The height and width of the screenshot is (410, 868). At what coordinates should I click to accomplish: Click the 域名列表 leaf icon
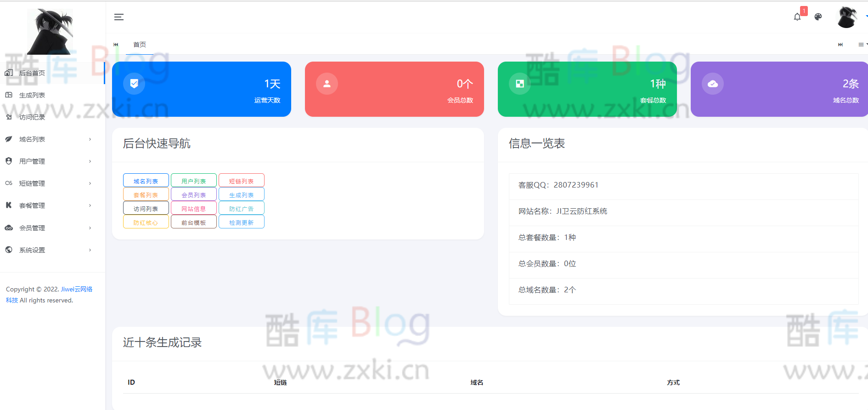coord(9,139)
